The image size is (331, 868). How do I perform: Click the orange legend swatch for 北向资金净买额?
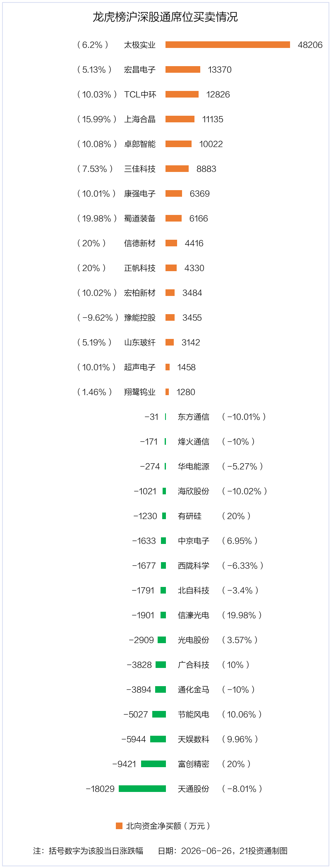point(119,826)
